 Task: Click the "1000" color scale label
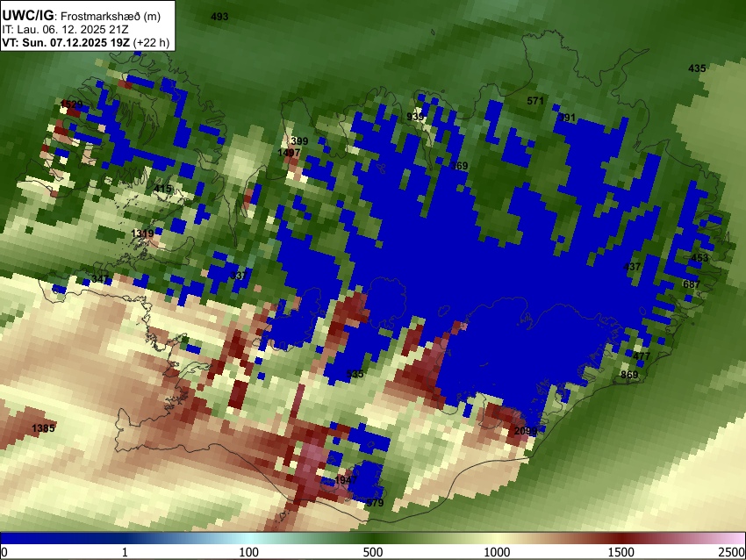[497, 552]
